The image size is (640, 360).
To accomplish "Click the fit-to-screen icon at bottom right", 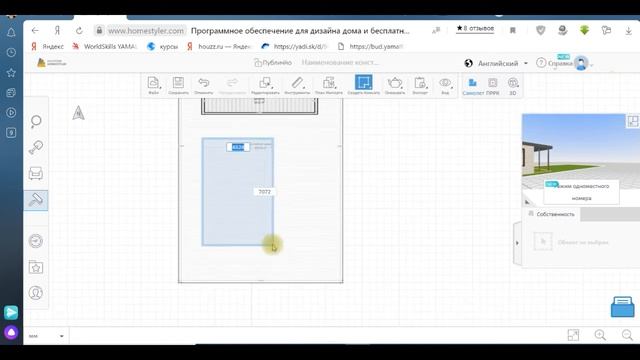I will (573, 335).
